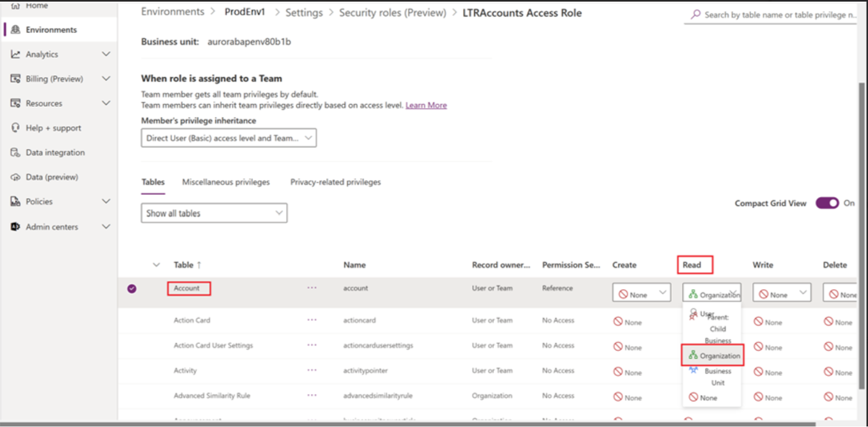868x427 pixels.
Task: Go to Settings breadcrumb
Action: [x=304, y=12]
